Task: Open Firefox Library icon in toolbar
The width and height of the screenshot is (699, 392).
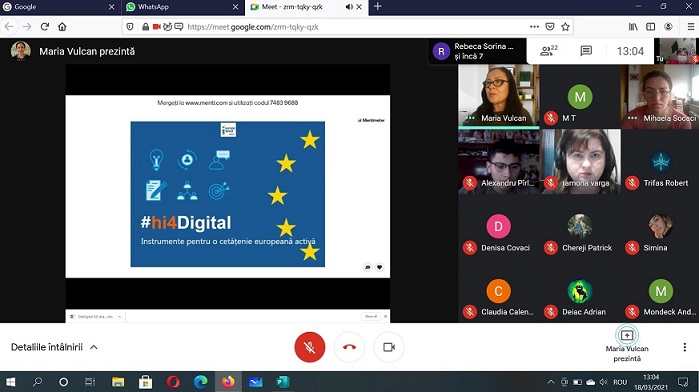Action: pyautogui.click(x=633, y=27)
